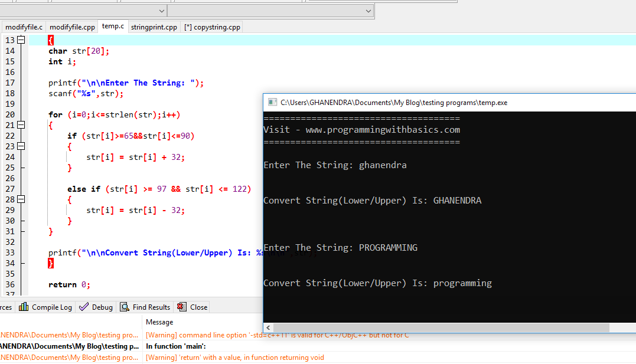This screenshot has height=364, width=636.
Task: Click the for loop statement on line 20
Action: (114, 114)
